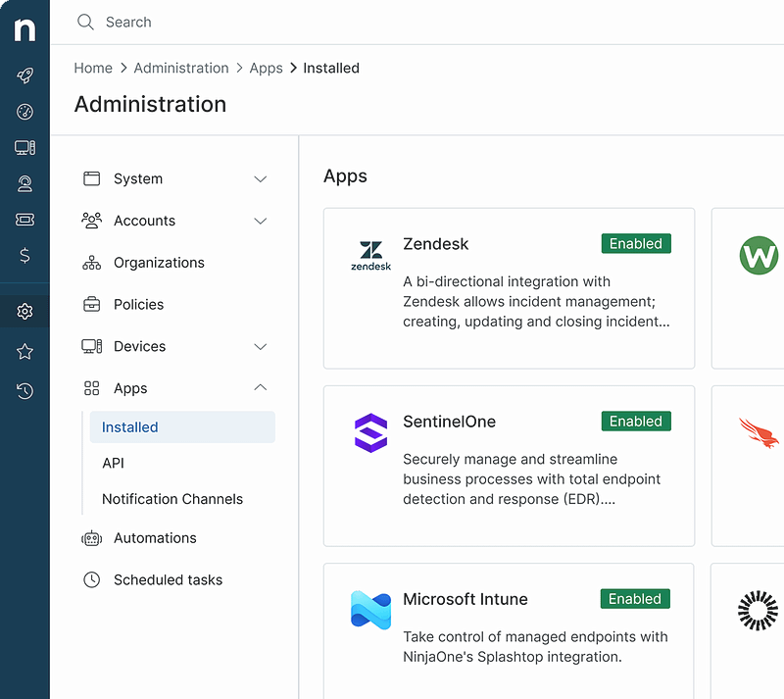Screen dimensions: 784x699
Task: Open Notification Channels settings
Action: (171, 498)
